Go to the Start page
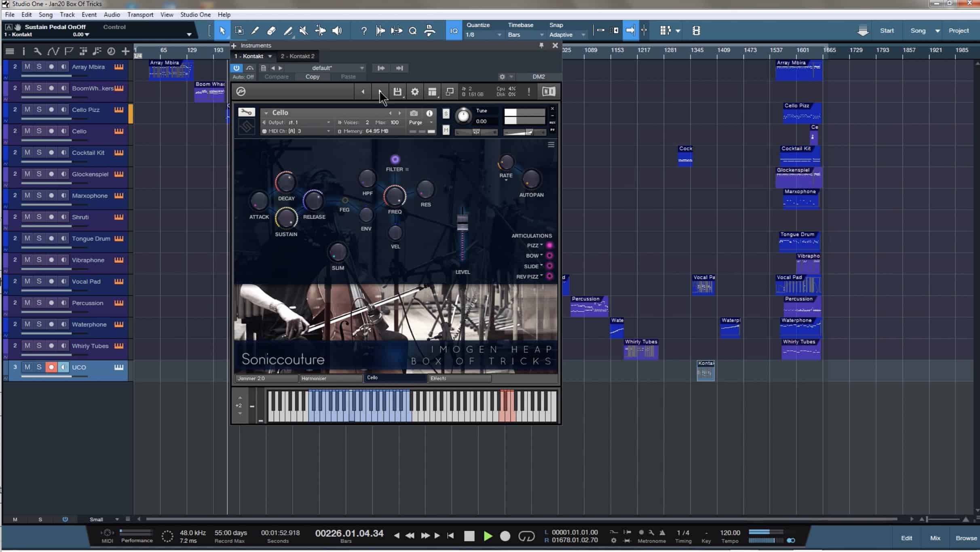 coord(887,31)
